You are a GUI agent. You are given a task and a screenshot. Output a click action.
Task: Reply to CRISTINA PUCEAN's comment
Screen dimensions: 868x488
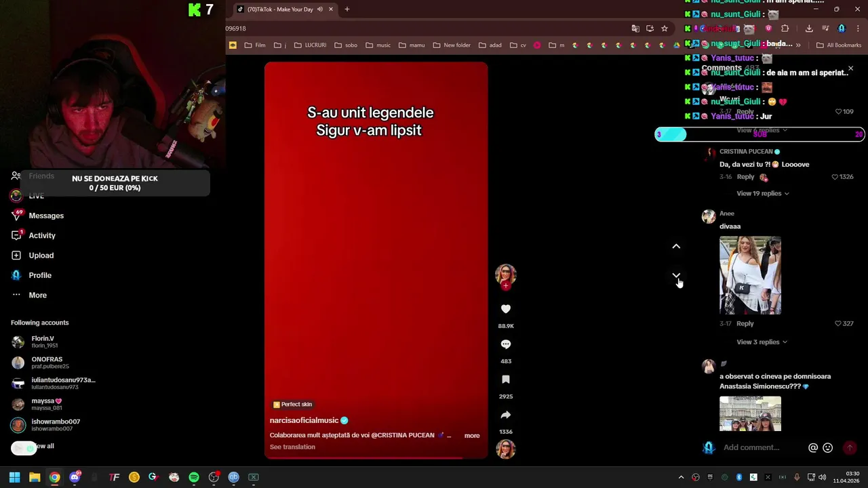pyautogui.click(x=745, y=177)
